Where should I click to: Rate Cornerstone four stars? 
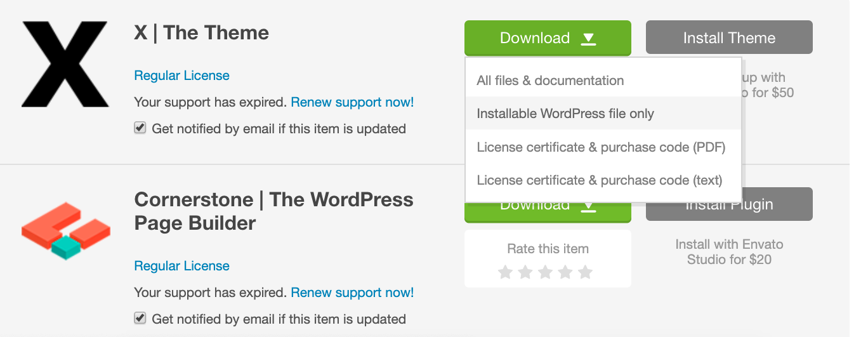(565, 272)
